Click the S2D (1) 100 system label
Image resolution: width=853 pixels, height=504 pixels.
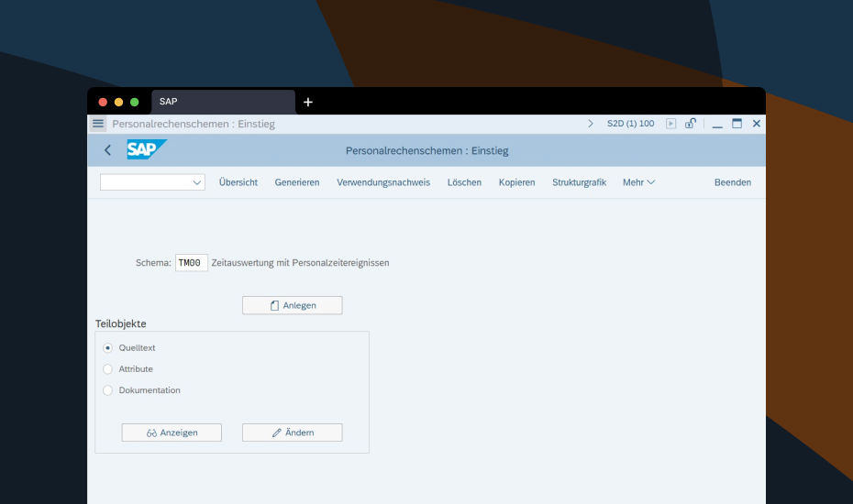630,124
